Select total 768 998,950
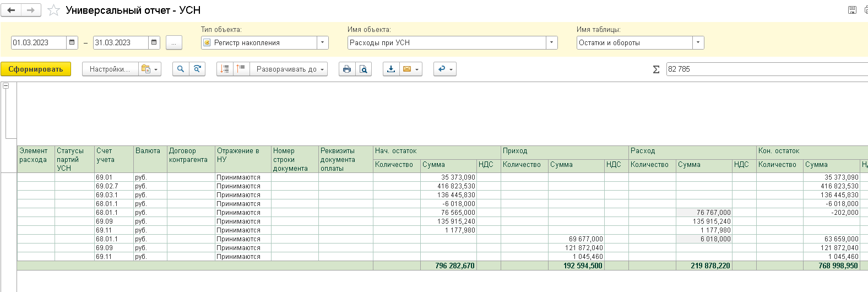This screenshot has width=868, height=292. [x=832, y=266]
